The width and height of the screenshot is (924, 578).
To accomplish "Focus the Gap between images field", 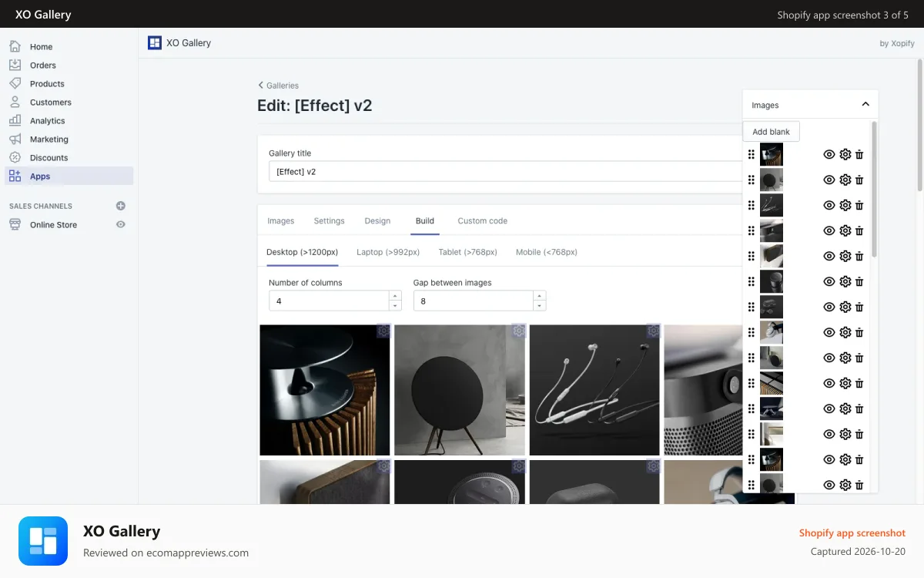I will point(474,301).
